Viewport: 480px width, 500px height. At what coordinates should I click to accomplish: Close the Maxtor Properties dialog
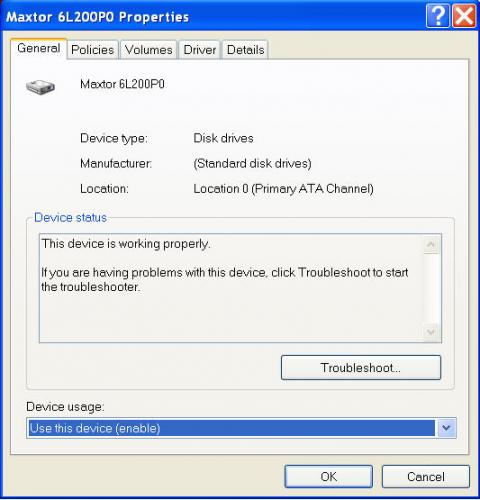(x=464, y=16)
